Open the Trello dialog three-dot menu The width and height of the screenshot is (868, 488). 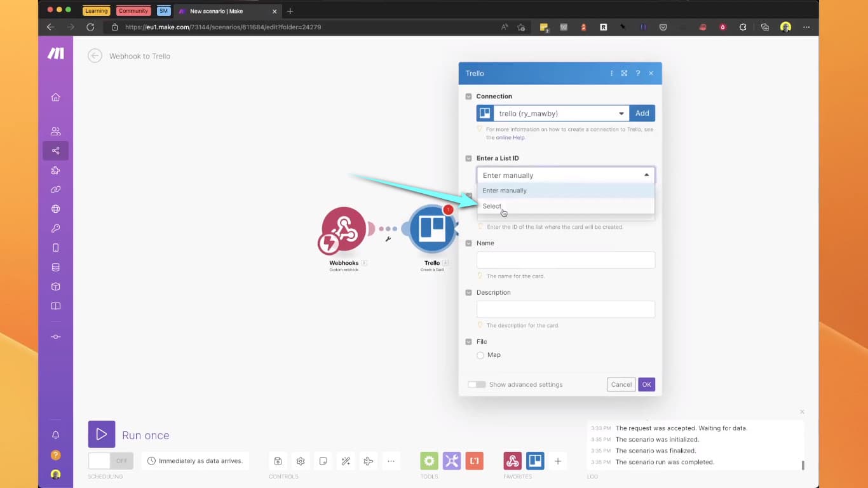[x=611, y=73]
